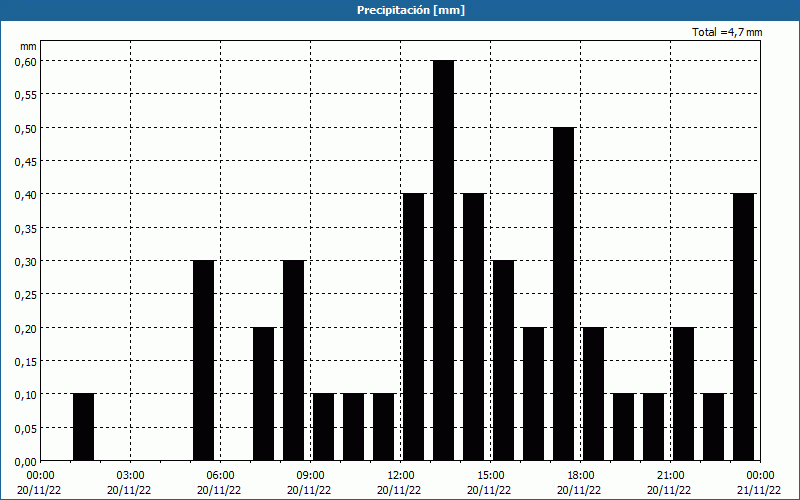Image resolution: width=800 pixels, height=500 pixels.
Task: Click the 0,20 y-axis value
Action: [x=26, y=328]
